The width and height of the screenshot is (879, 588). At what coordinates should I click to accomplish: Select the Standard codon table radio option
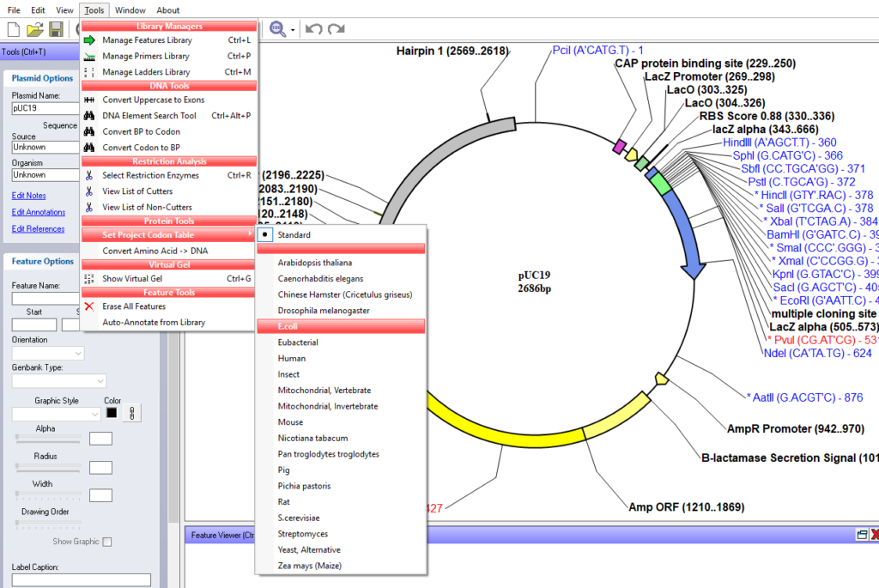(x=294, y=235)
